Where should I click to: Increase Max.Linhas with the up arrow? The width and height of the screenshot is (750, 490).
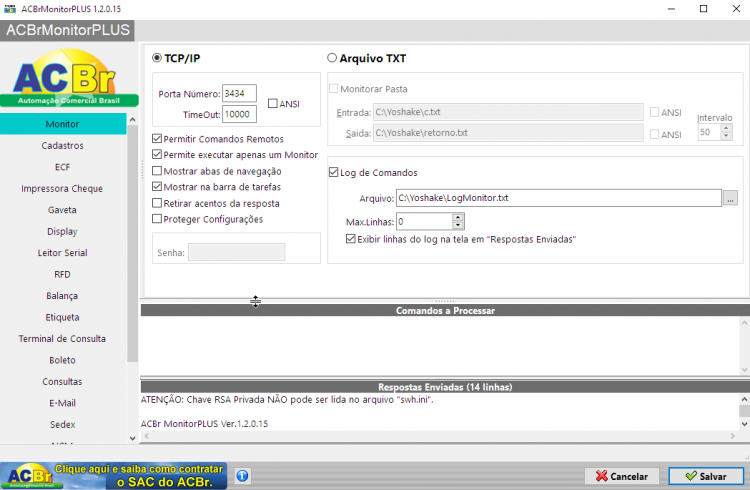click(x=458, y=217)
